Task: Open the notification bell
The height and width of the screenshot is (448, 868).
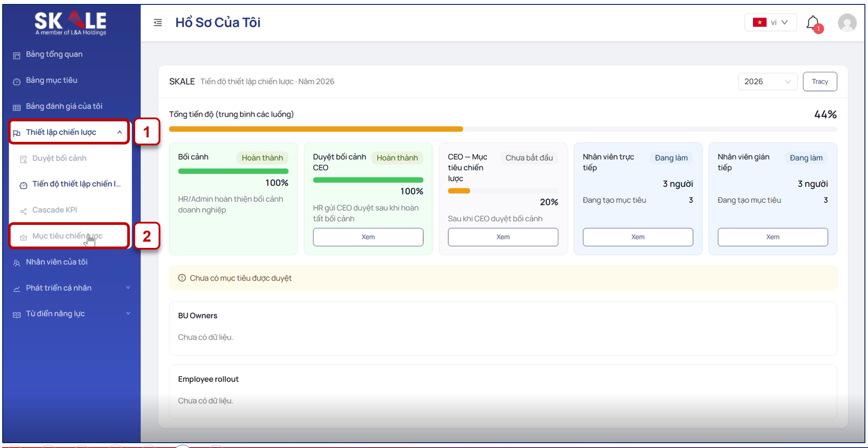Action: (812, 23)
